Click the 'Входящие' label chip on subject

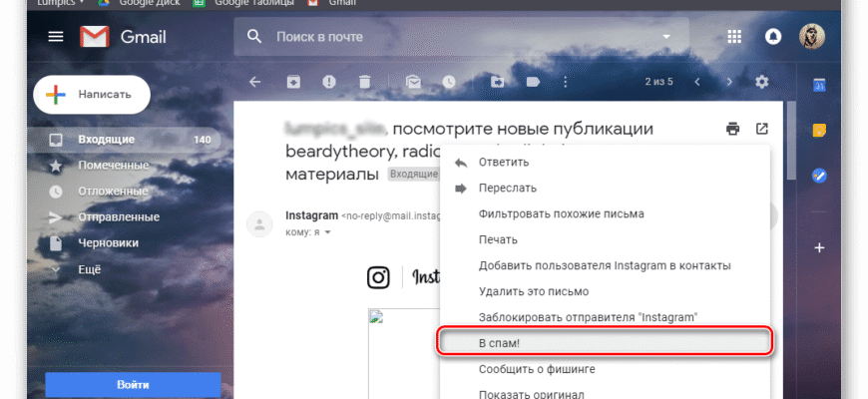click(413, 174)
